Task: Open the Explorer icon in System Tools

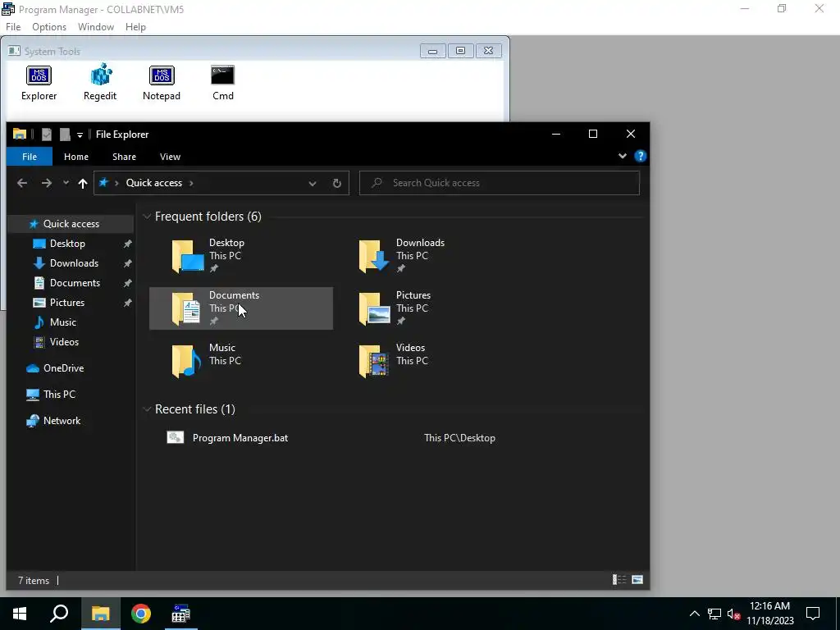Action: point(39,83)
